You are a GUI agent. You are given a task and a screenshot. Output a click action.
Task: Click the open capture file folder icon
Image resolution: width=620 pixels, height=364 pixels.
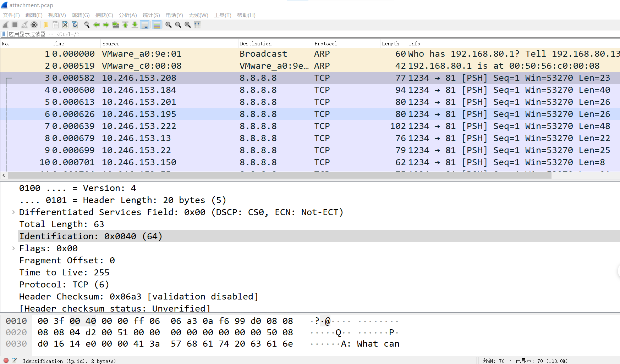click(46, 25)
